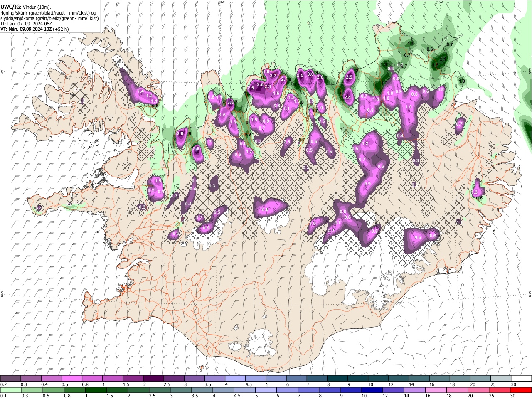
Task: Click the '20W' longitude label
Action: pos(221,2)
